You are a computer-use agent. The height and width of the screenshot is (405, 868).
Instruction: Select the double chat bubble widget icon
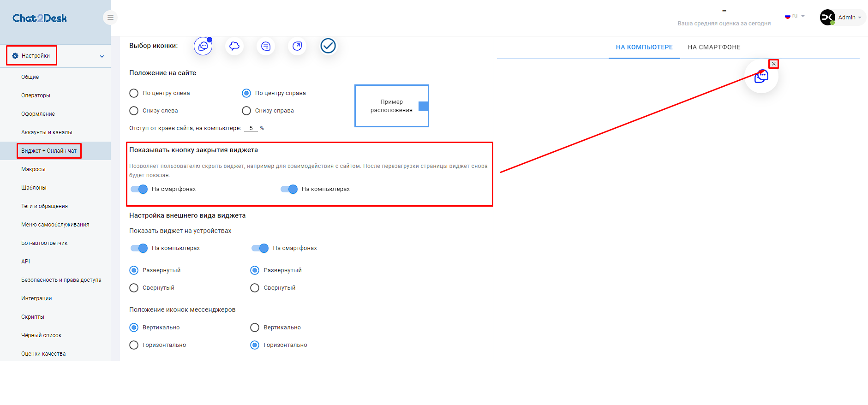pos(203,46)
